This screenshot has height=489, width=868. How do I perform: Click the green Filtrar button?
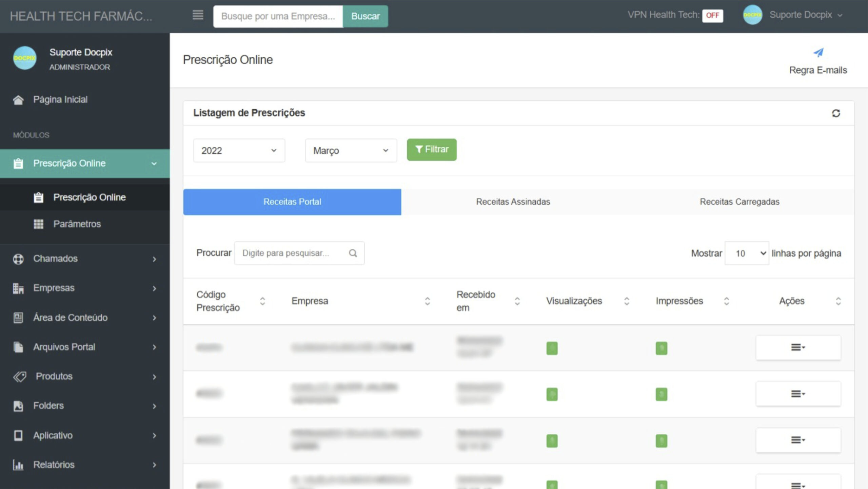[x=431, y=150]
